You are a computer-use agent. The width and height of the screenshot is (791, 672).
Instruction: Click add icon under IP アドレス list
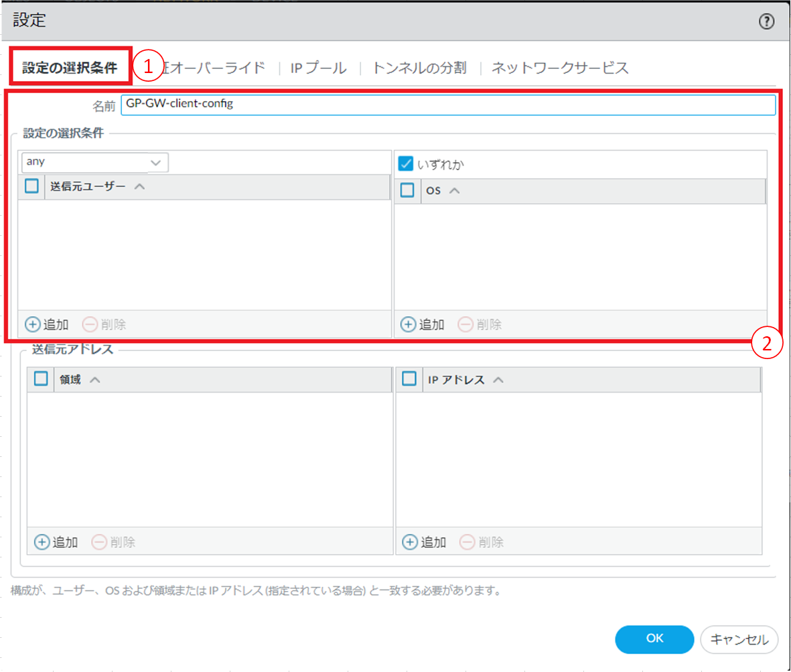pyautogui.click(x=410, y=542)
